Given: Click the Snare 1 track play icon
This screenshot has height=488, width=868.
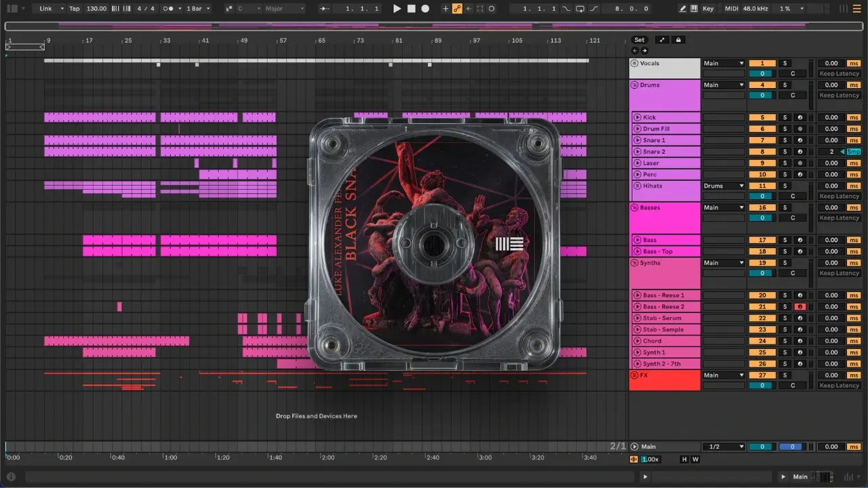Looking at the screenshot, I should (x=637, y=140).
